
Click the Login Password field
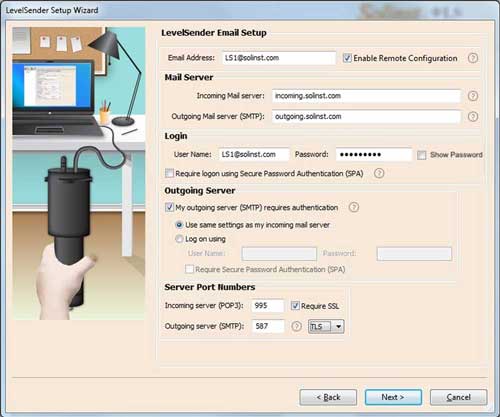(x=374, y=155)
